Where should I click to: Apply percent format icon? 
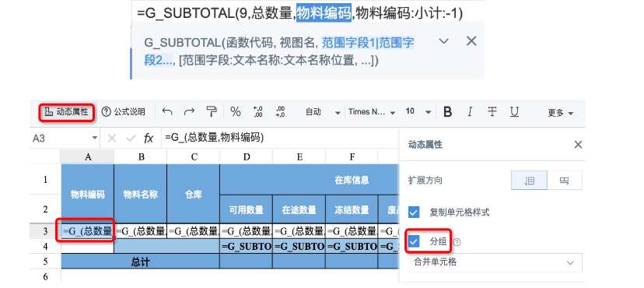pos(236,112)
